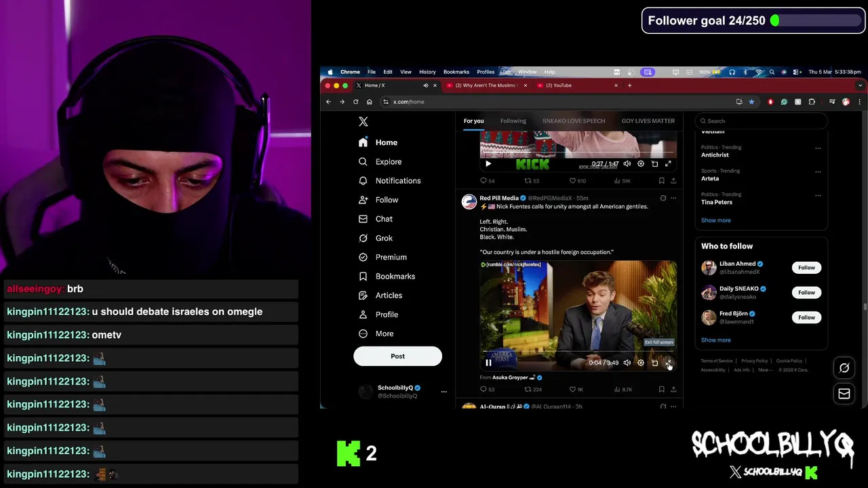This screenshot has height=488, width=868.
Task: Open more options for Arteta trend
Action: (x=818, y=171)
